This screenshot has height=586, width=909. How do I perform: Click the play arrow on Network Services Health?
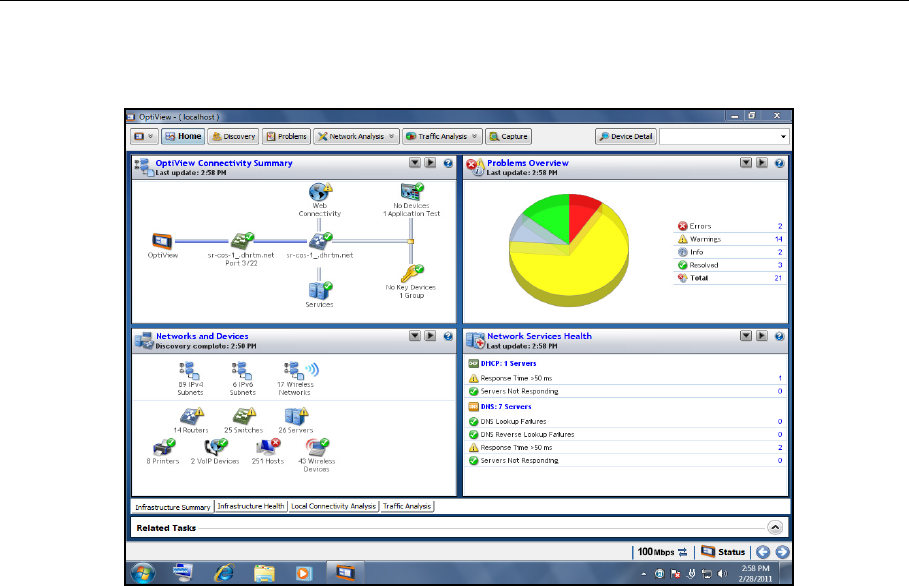pos(762,336)
